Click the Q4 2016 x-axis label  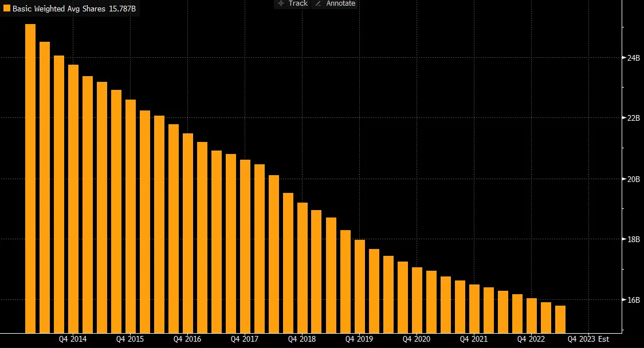pyautogui.click(x=187, y=339)
